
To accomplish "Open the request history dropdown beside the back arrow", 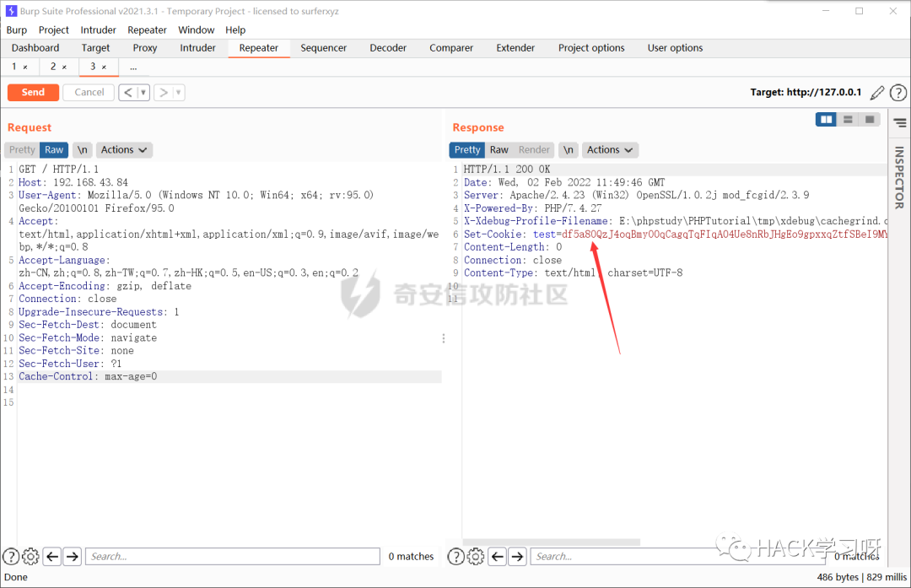I will point(143,92).
